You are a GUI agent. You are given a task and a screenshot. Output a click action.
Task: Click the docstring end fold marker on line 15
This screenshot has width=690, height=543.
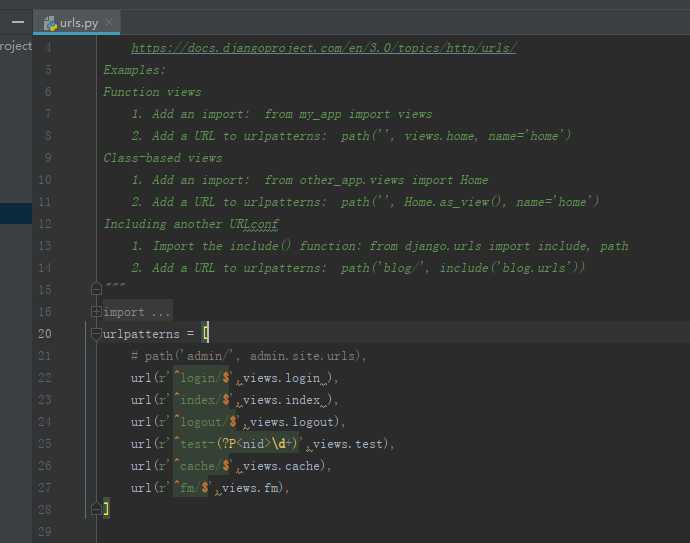(96, 289)
